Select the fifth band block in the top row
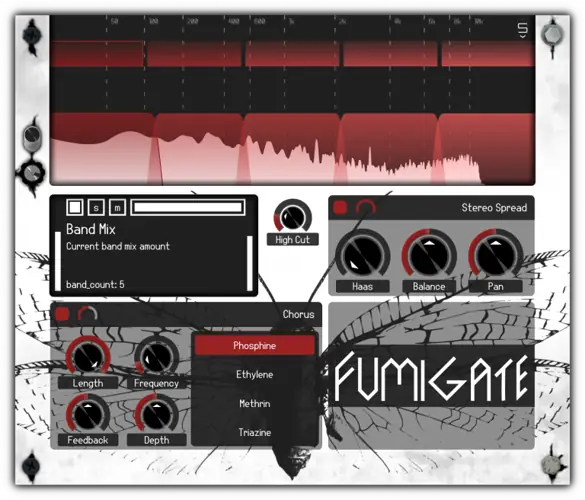Viewport: 585px width, 500px height. pos(488,54)
